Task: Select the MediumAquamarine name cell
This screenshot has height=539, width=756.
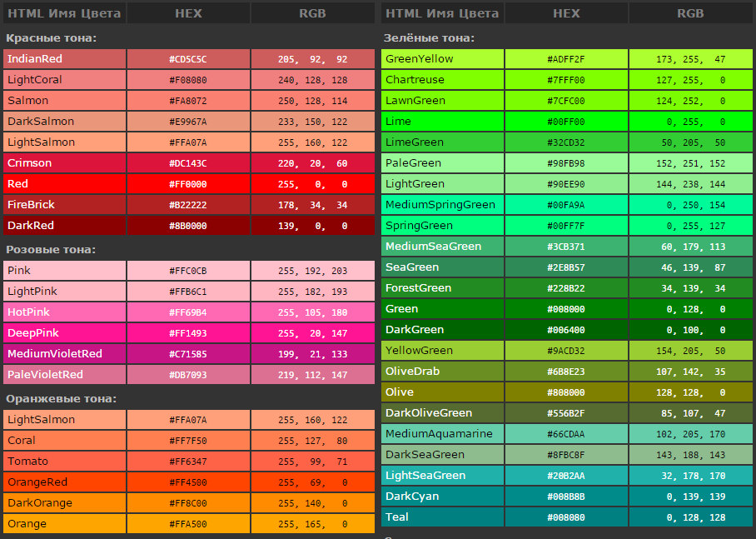Action: click(443, 434)
